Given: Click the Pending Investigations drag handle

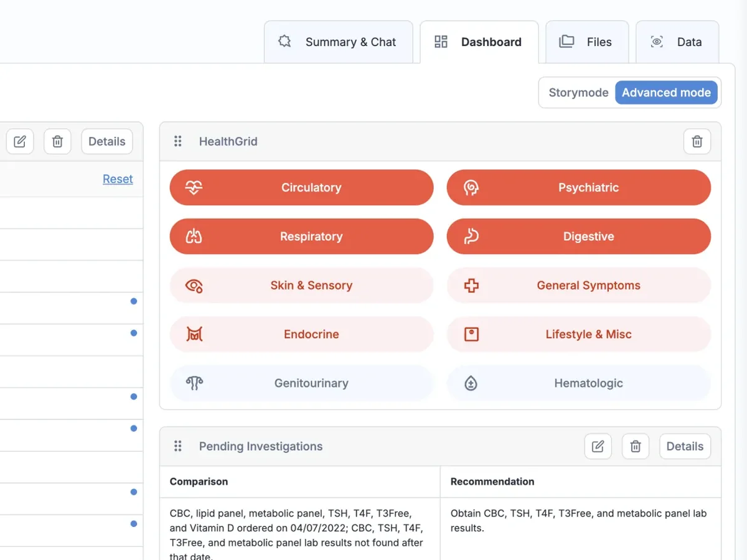Looking at the screenshot, I should [x=178, y=446].
